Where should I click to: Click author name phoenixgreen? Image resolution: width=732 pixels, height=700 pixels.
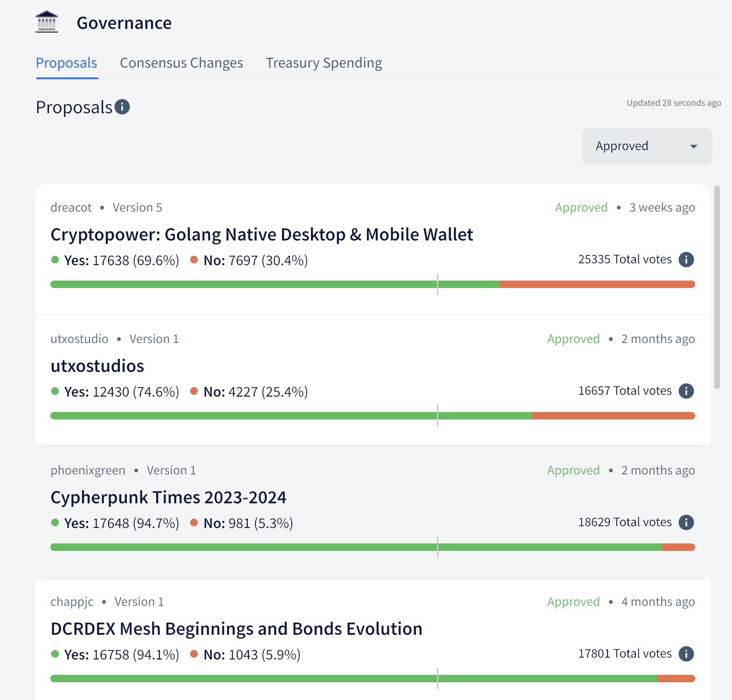pos(88,471)
